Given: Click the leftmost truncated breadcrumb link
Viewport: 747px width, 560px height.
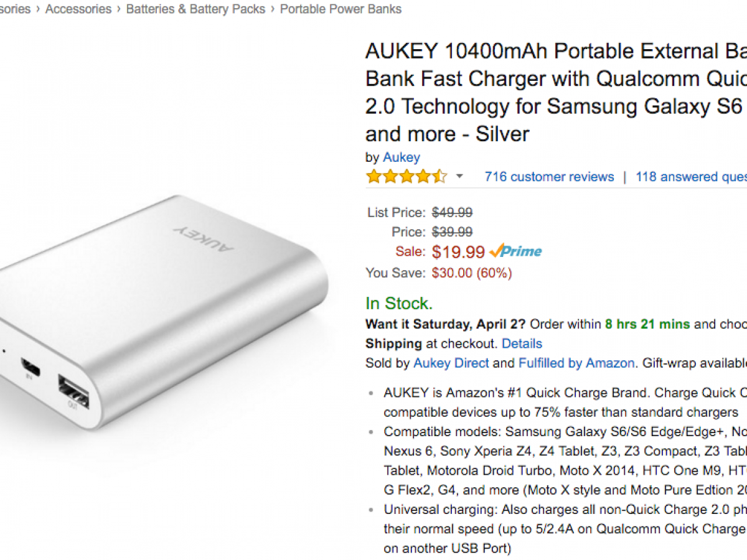Looking at the screenshot, I should 15,9.
